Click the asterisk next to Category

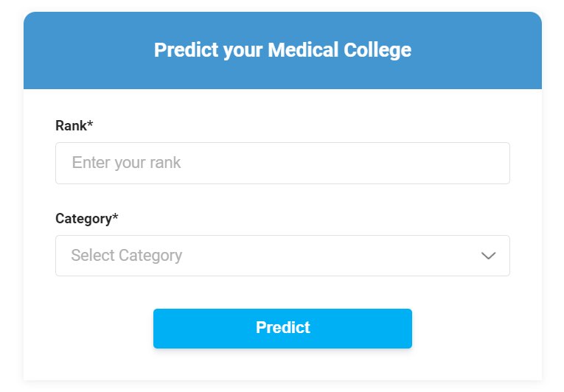pos(115,217)
